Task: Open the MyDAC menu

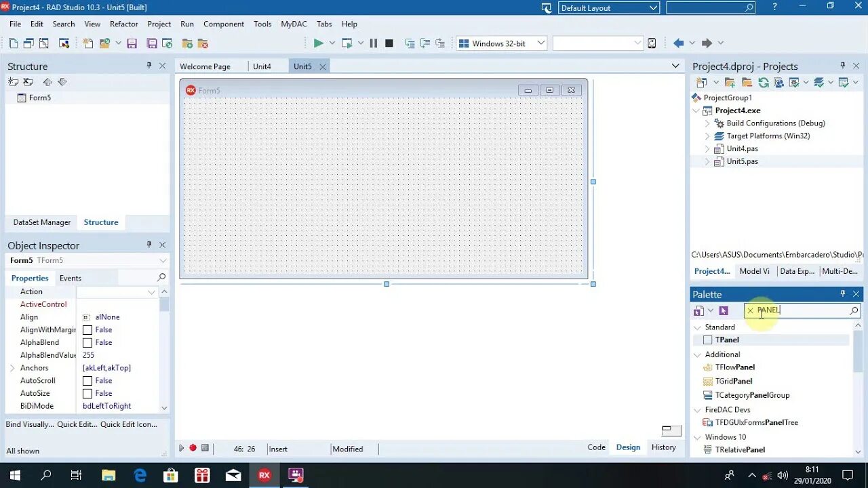Action: (x=294, y=24)
